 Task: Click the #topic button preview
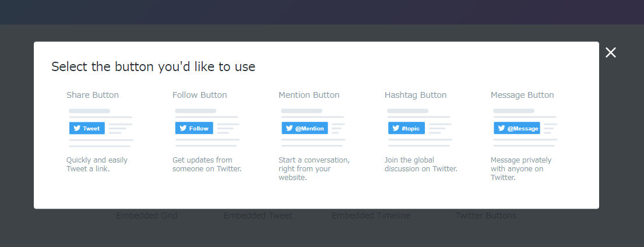[407, 128]
